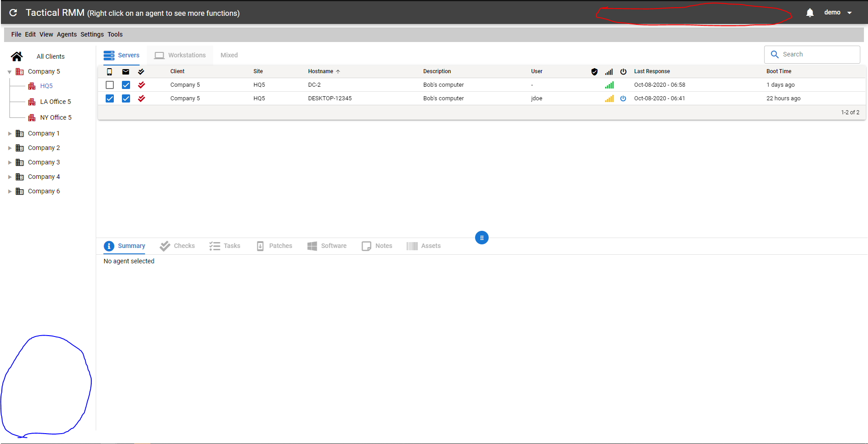This screenshot has width=868, height=444.
Task: Open the View menu
Action: [x=46, y=34]
